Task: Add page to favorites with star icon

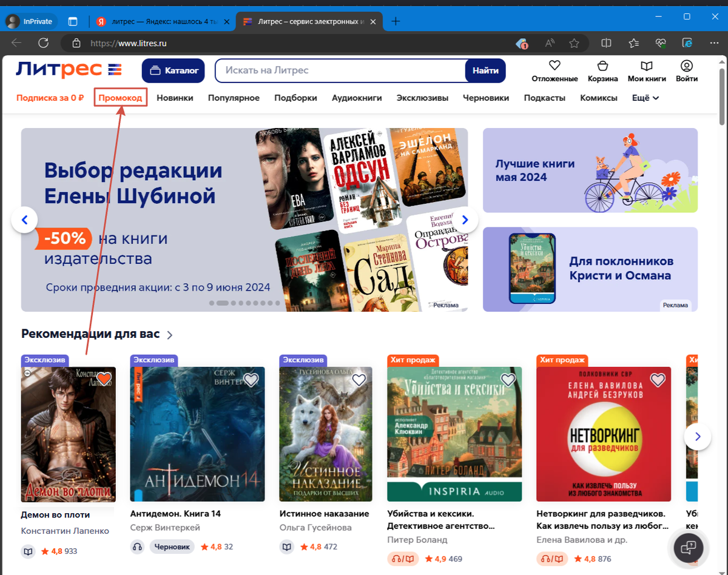Action: click(574, 43)
